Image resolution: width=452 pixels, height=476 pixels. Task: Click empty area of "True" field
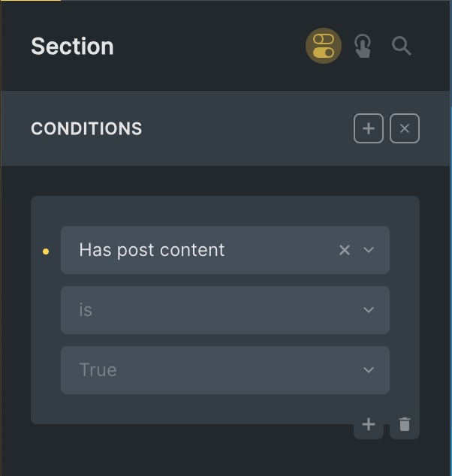tap(225, 370)
